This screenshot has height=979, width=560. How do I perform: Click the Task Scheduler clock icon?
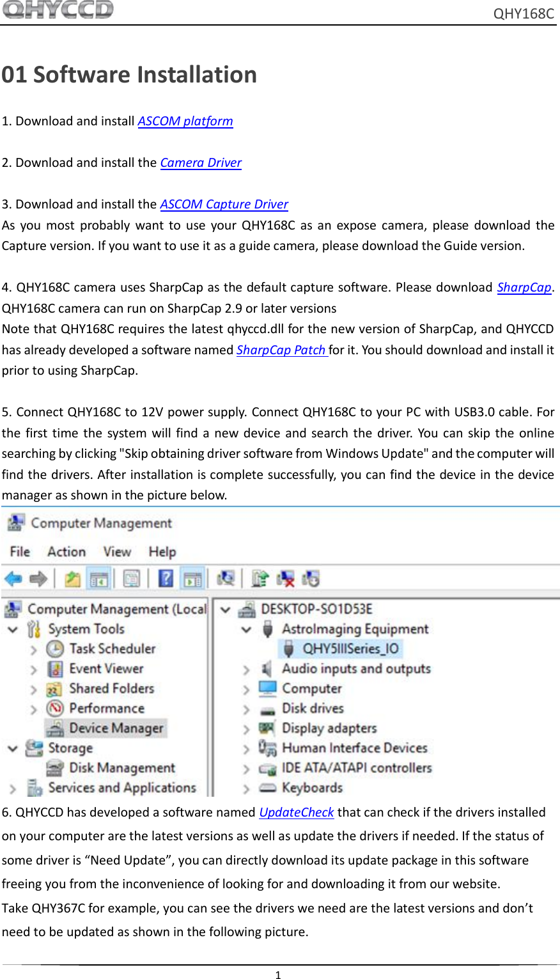(55, 649)
